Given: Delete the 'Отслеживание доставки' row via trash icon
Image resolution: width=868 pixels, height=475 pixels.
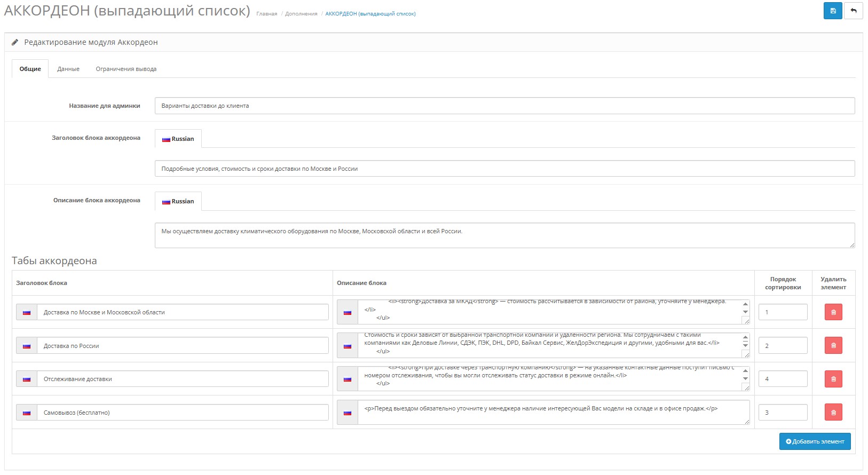Looking at the screenshot, I should pos(833,379).
